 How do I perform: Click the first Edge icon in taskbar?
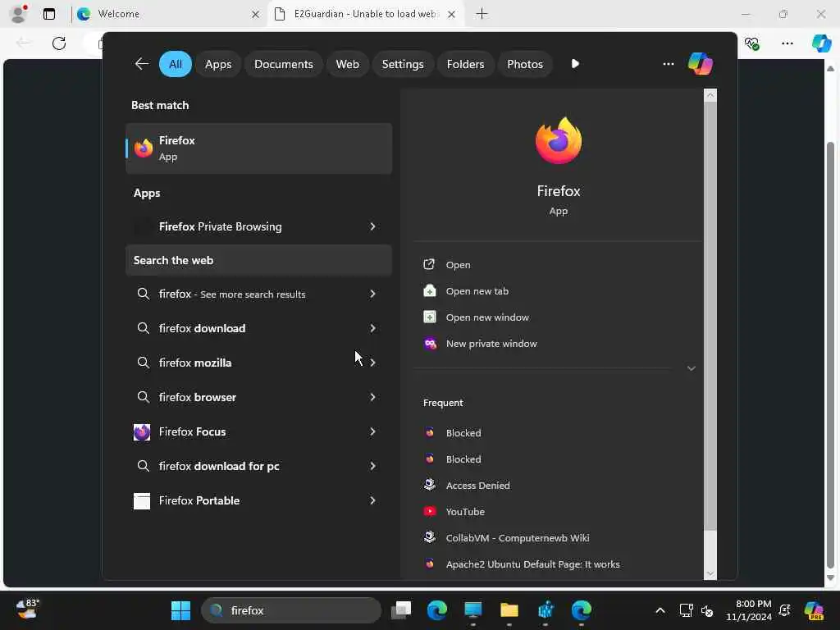(x=437, y=610)
